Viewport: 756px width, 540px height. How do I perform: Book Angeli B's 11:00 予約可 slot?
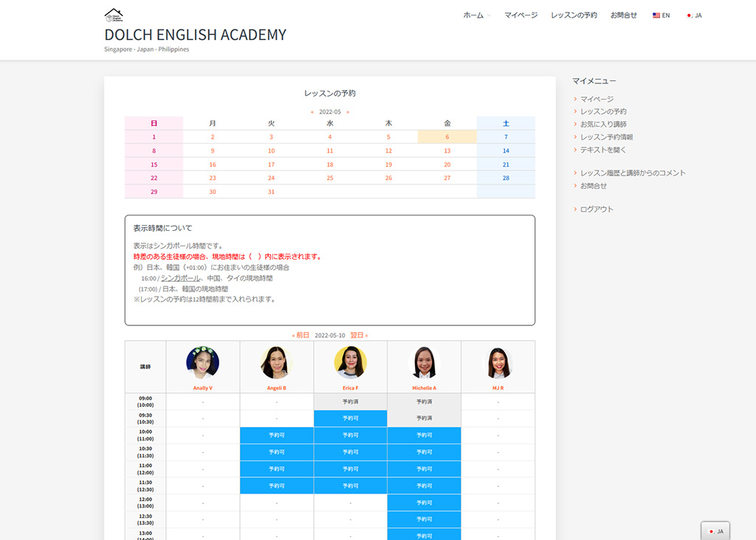(x=277, y=468)
